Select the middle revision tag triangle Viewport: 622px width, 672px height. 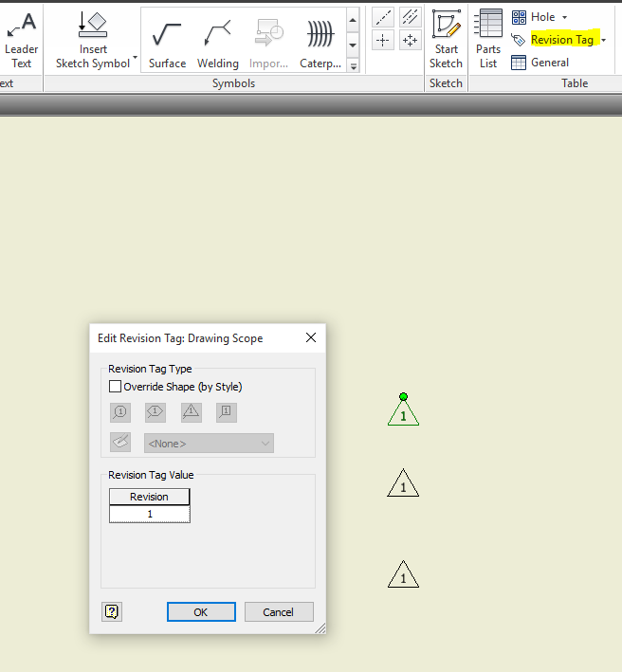coord(403,483)
